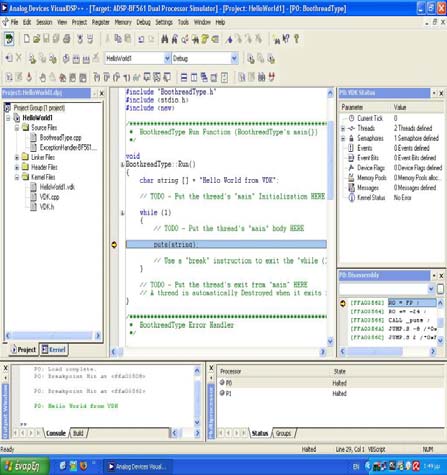The height and width of the screenshot is (475, 447).
Task: Click the hand icon in the debug toolbar
Action: click(x=42, y=77)
